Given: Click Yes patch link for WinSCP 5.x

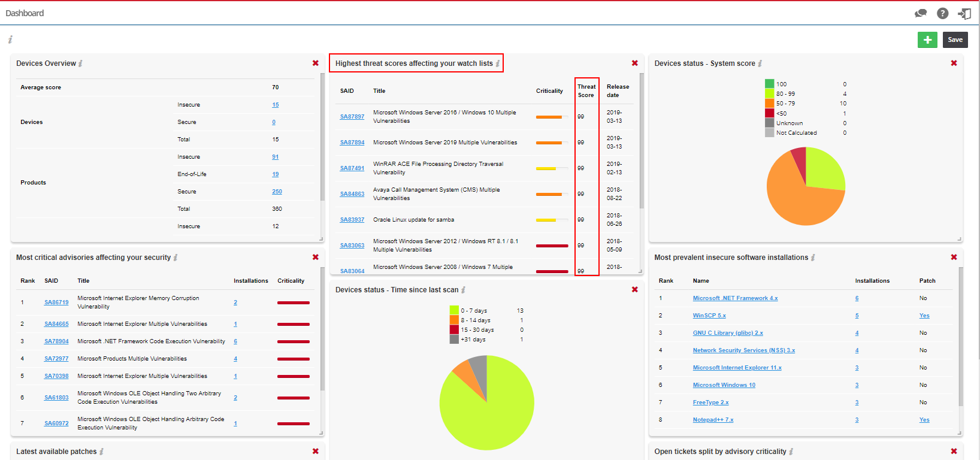Looking at the screenshot, I should point(924,316).
